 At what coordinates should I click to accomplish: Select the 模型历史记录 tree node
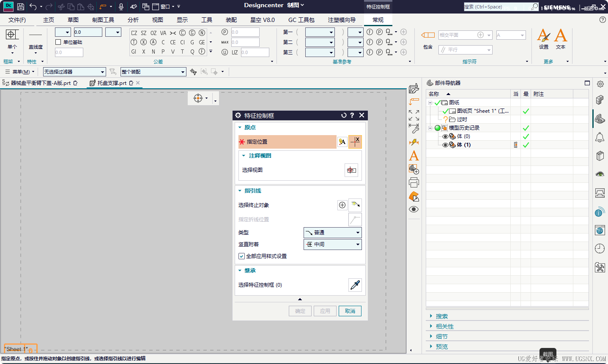pos(464,128)
